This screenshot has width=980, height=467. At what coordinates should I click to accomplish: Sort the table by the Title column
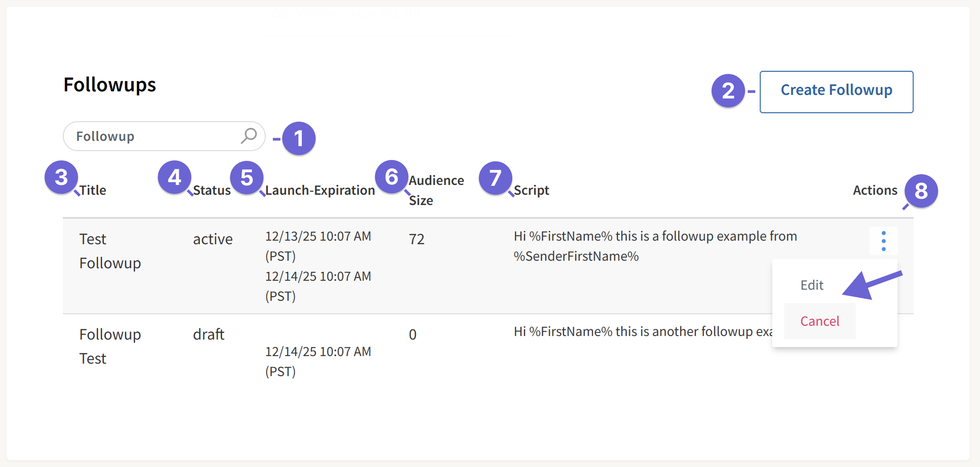(x=93, y=190)
